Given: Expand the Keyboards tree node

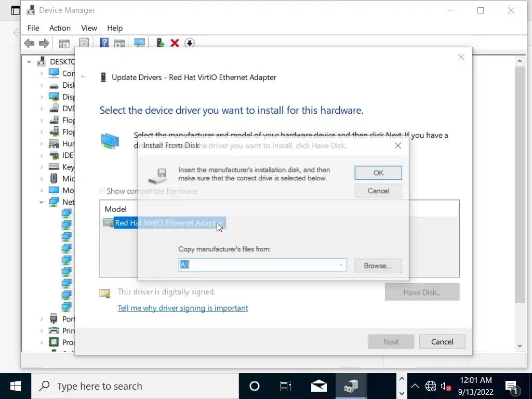Looking at the screenshot, I should 42,167.
